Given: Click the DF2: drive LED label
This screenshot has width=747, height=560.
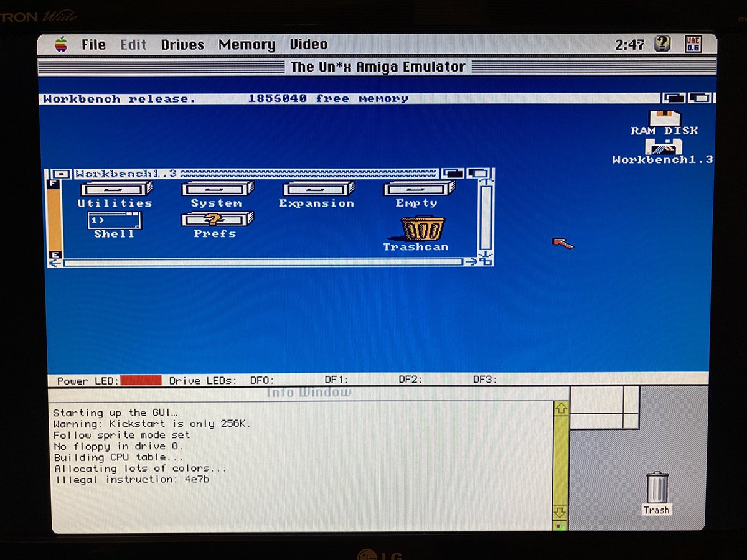Looking at the screenshot, I should click(411, 379).
